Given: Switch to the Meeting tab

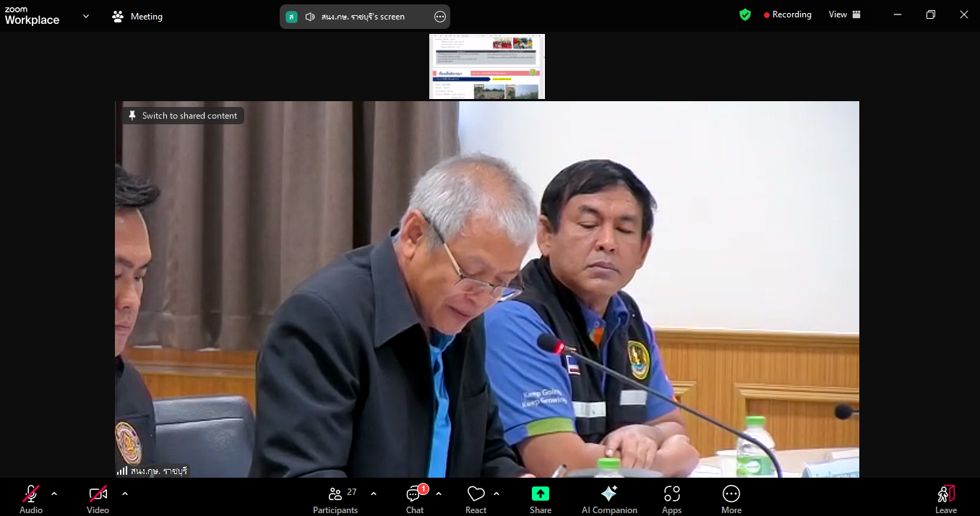Looking at the screenshot, I should coord(137,14).
